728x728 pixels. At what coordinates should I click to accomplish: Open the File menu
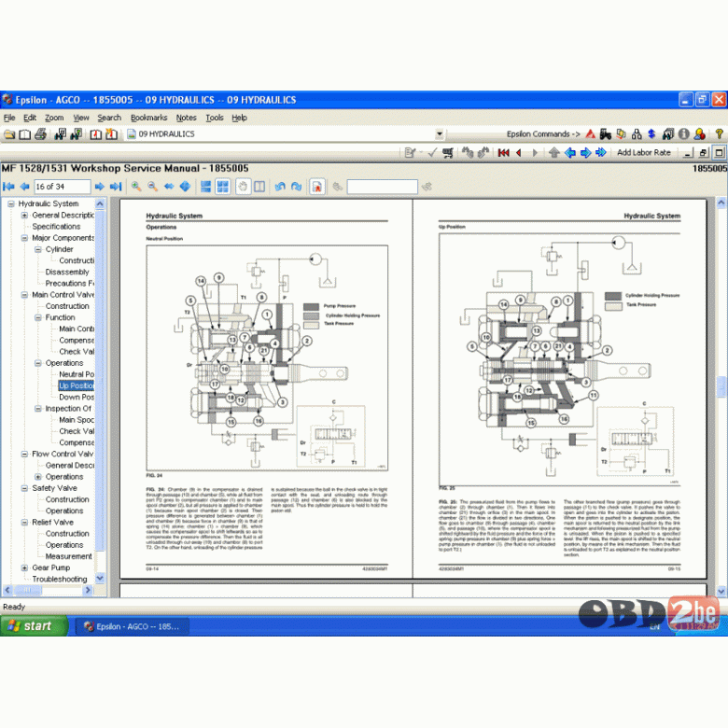[x=9, y=118]
